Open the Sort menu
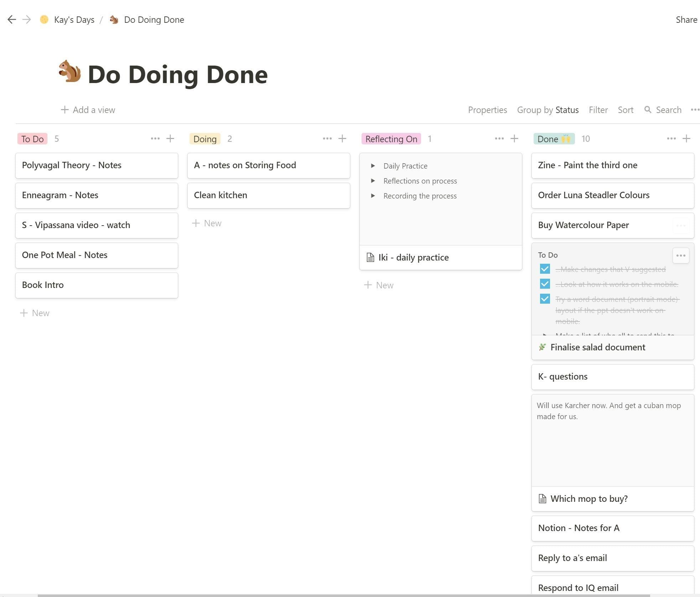The height and width of the screenshot is (597, 700). (626, 110)
